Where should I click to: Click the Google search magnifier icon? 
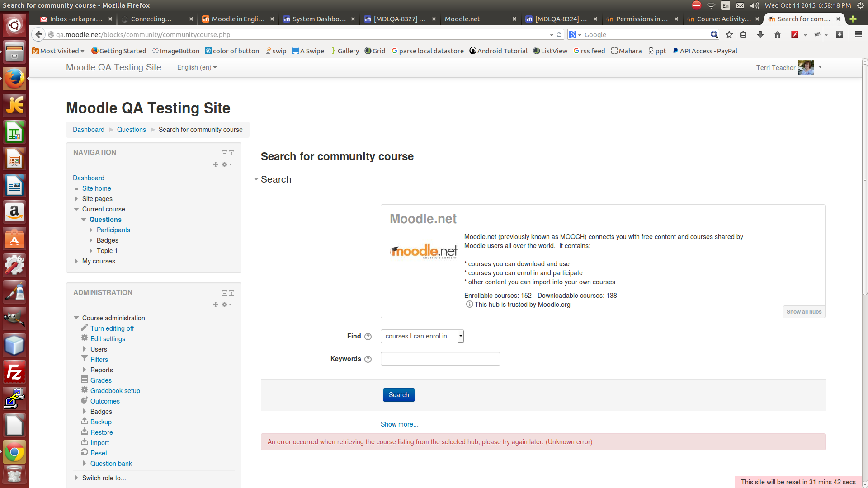coord(714,34)
